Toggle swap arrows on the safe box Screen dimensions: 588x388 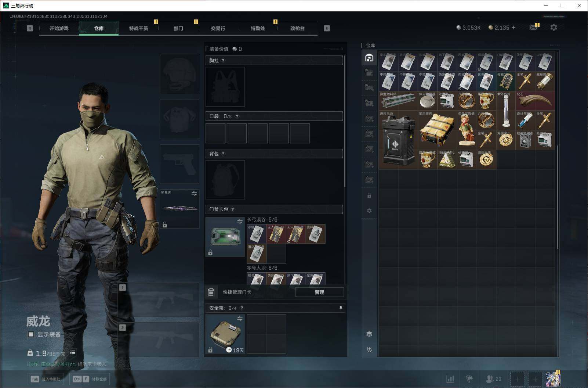tap(240, 319)
